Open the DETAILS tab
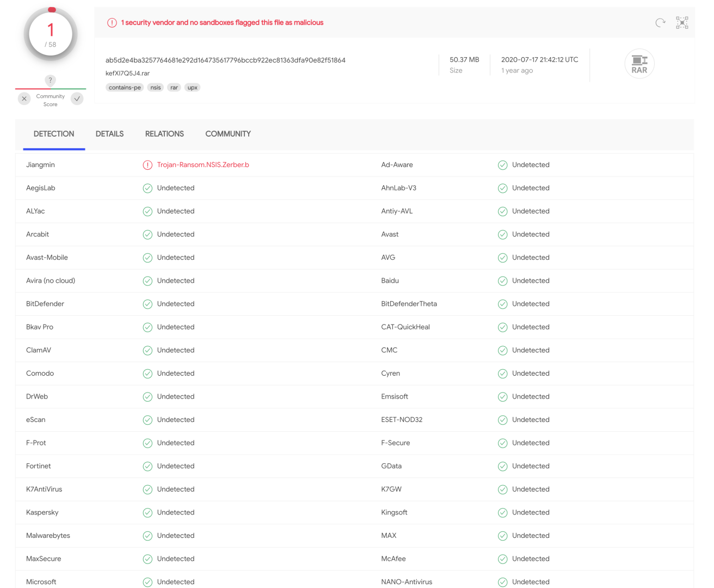714x588 pixels. click(x=110, y=134)
